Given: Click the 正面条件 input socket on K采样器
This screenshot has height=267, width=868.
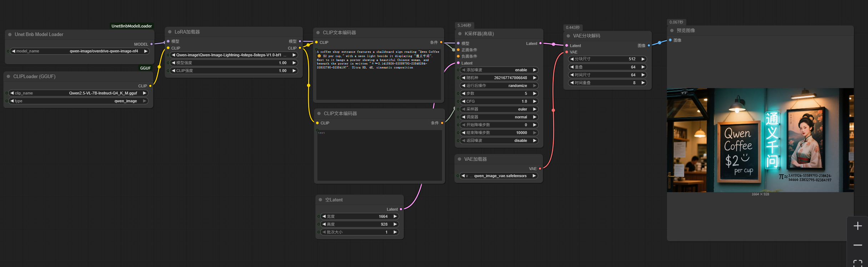Looking at the screenshot, I should pyautogui.click(x=458, y=50).
